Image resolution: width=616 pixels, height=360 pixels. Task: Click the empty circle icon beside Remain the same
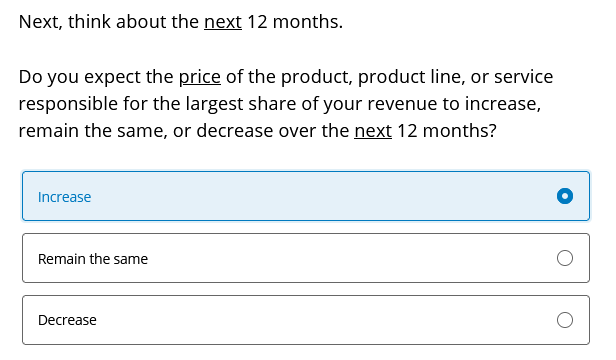[565, 258]
